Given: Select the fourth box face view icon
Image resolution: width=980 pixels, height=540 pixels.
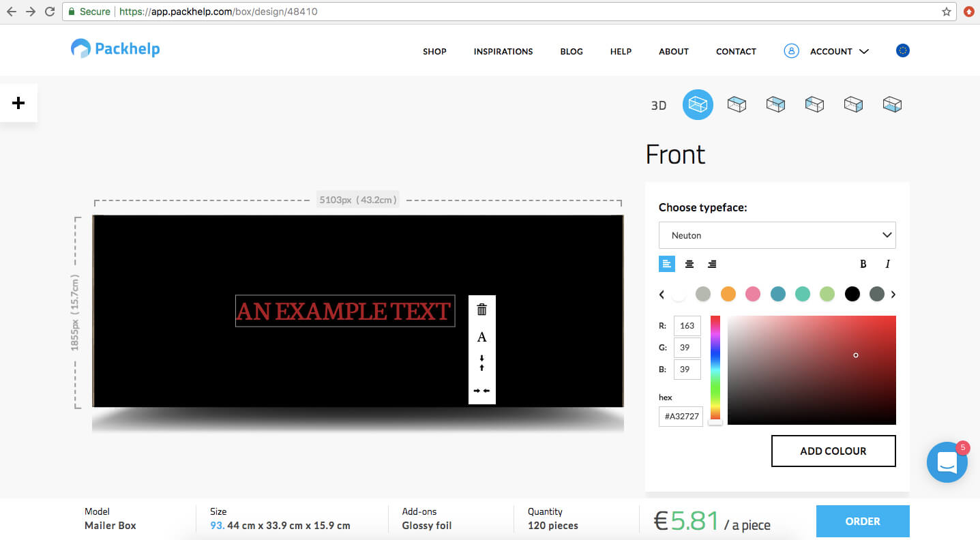Looking at the screenshot, I should 814,104.
